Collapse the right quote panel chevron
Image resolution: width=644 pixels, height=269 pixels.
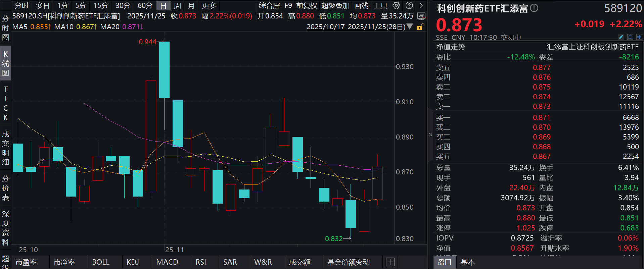click(x=430, y=135)
